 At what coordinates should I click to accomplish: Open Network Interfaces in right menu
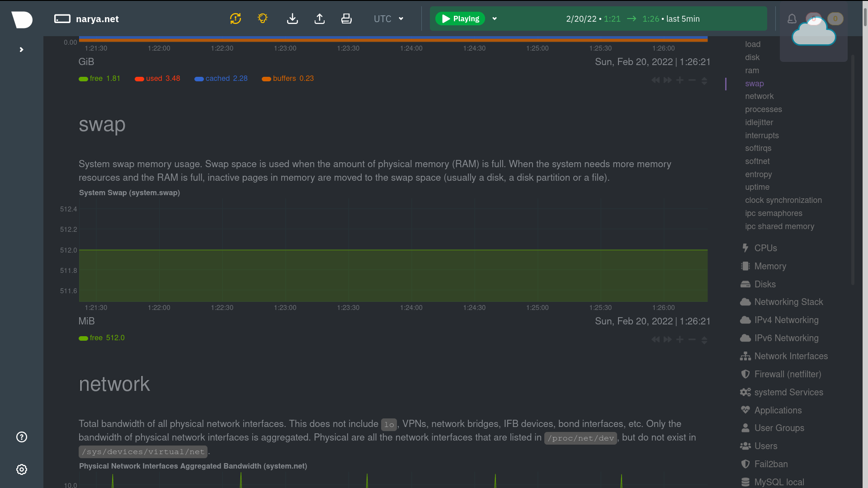coord(791,356)
